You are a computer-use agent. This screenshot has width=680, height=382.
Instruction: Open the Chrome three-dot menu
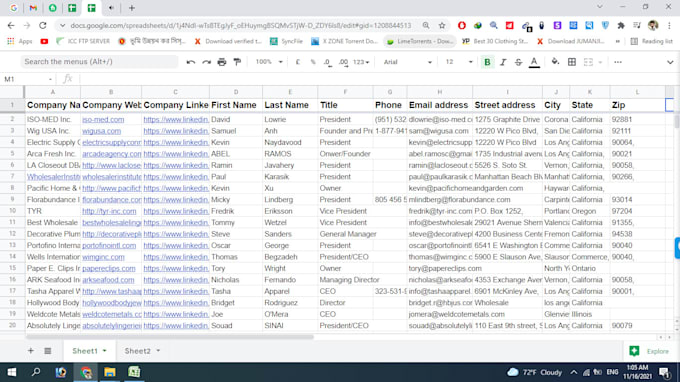click(x=670, y=26)
